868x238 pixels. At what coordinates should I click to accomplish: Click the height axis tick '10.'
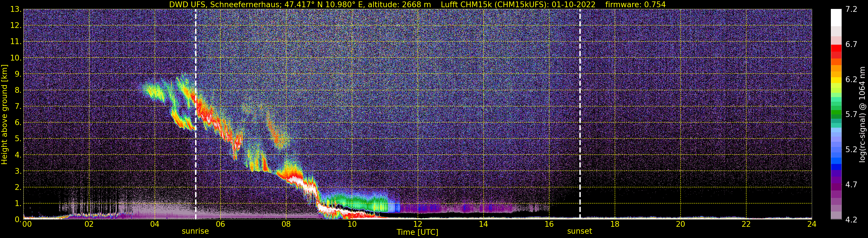(x=16, y=58)
